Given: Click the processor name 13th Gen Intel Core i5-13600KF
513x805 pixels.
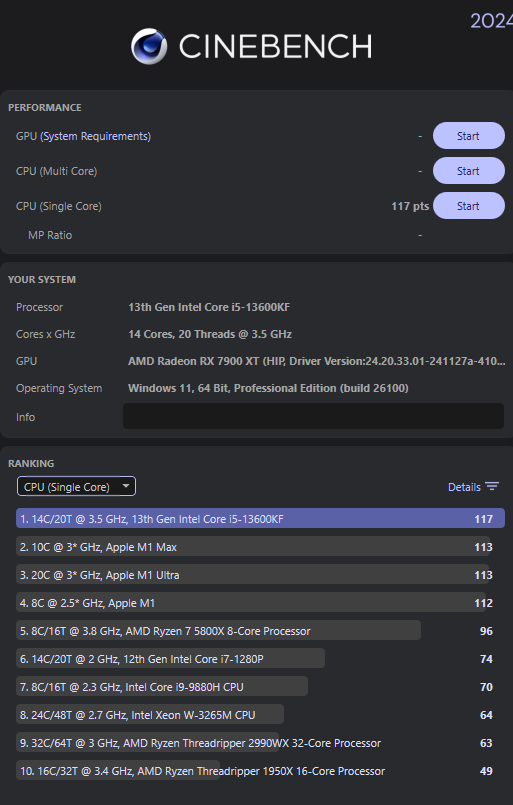Looking at the screenshot, I should coord(209,307).
